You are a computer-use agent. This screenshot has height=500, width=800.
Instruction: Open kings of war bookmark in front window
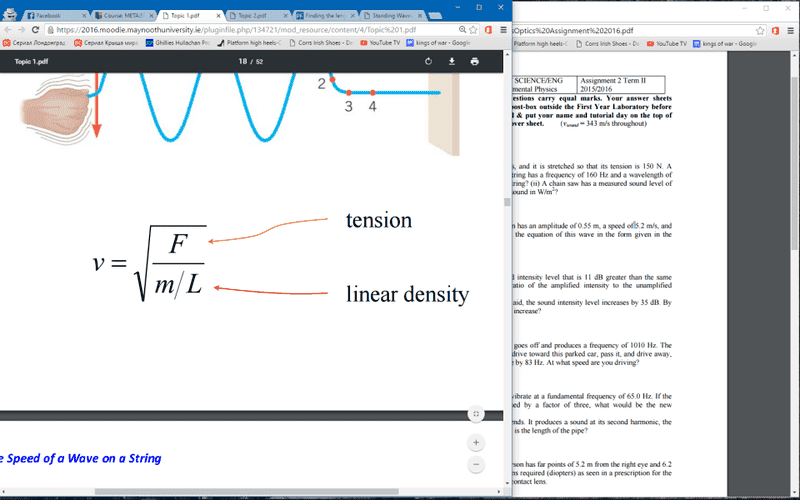coord(438,43)
